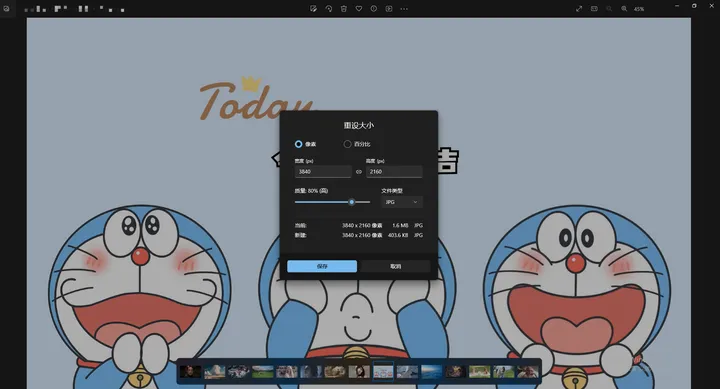
Task: Select the 像素 (pixels) radio button
Action: point(298,144)
